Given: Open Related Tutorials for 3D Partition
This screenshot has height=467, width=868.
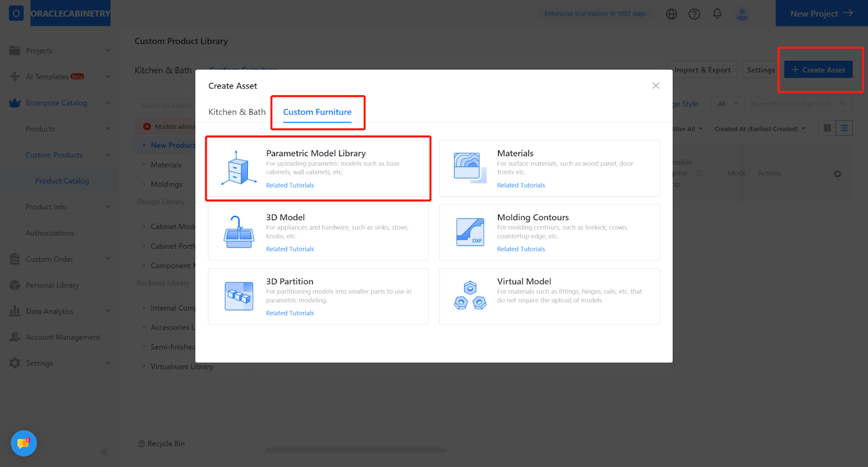Looking at the screenshot, I should pos(290,313).
